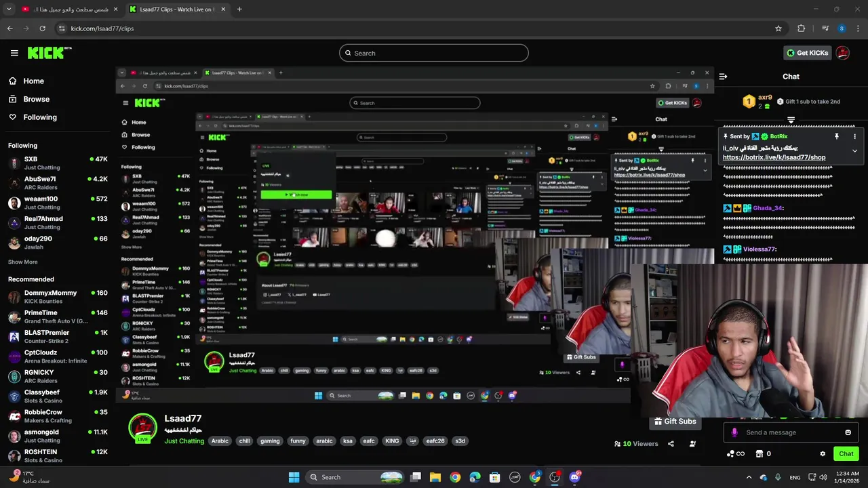The width and height of the screenshot is (868, 488).
Task: Open SXB channel in Following list
Action: click(x=58, y=163)
